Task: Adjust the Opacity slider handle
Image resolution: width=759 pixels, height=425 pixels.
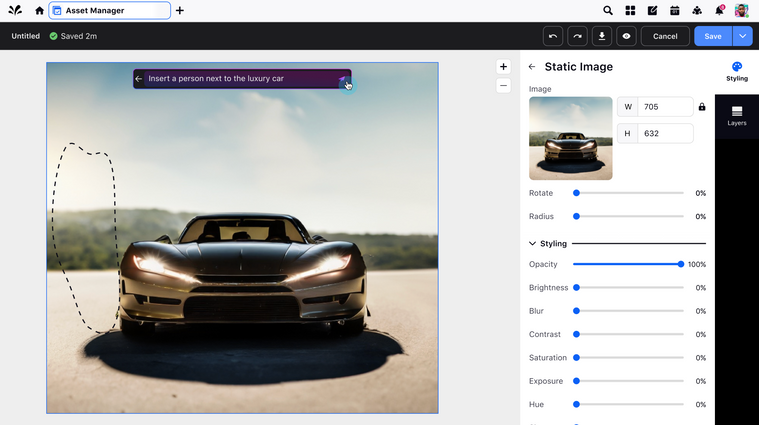Action: (x=681, y=264)
